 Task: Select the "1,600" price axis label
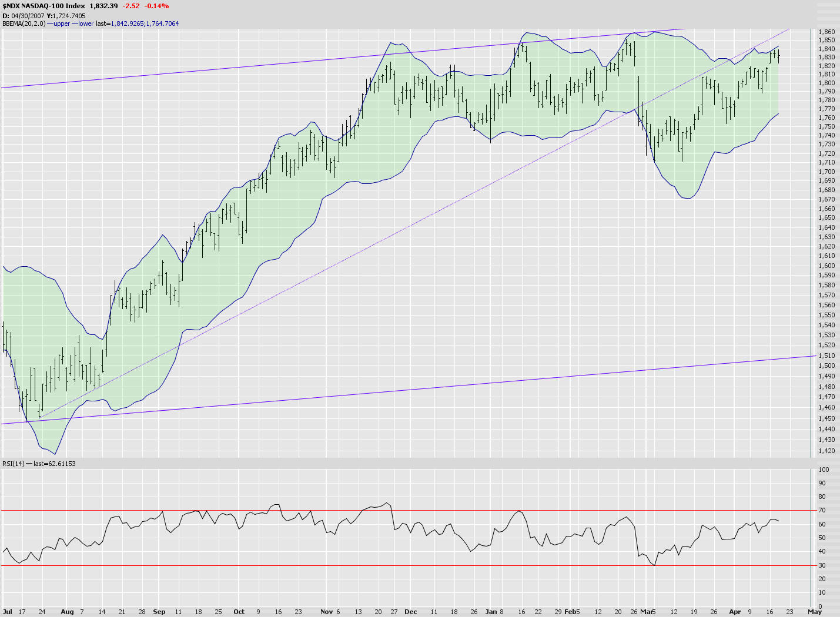[826, 266]
